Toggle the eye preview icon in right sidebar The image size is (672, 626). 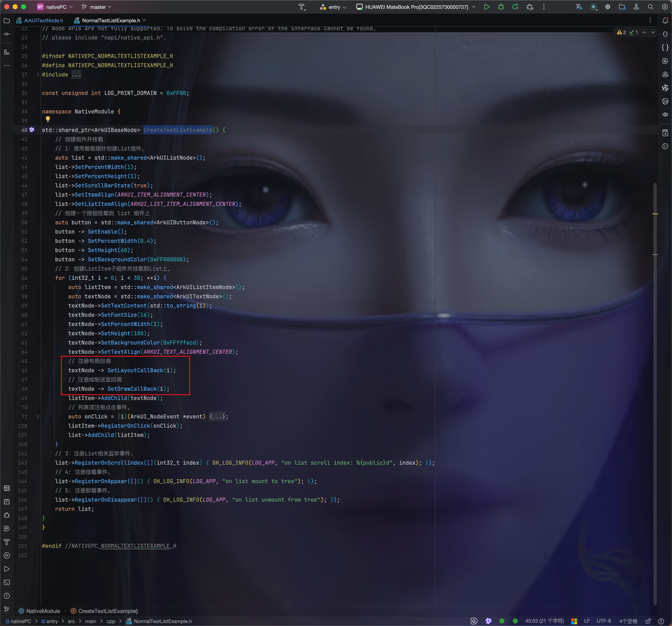pyautogui.click(x=665, y=115)
